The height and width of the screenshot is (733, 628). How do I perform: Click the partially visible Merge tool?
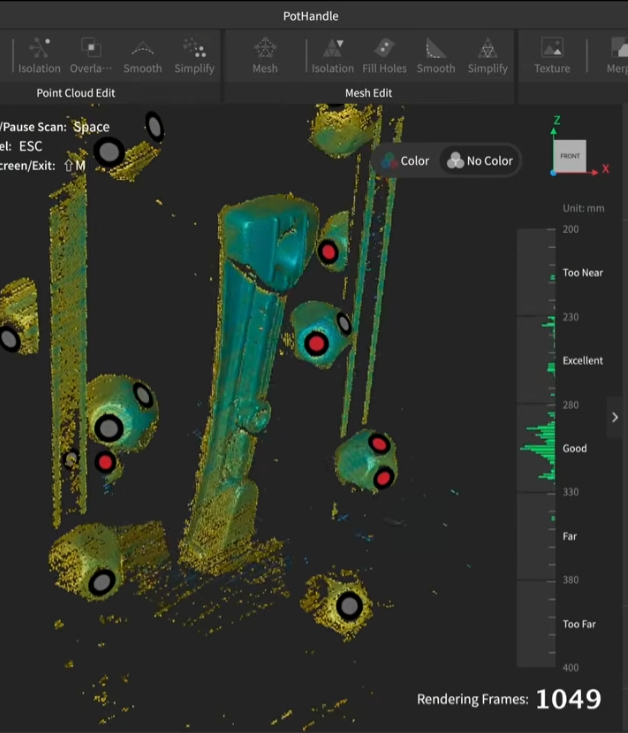[x=617, y=56]
